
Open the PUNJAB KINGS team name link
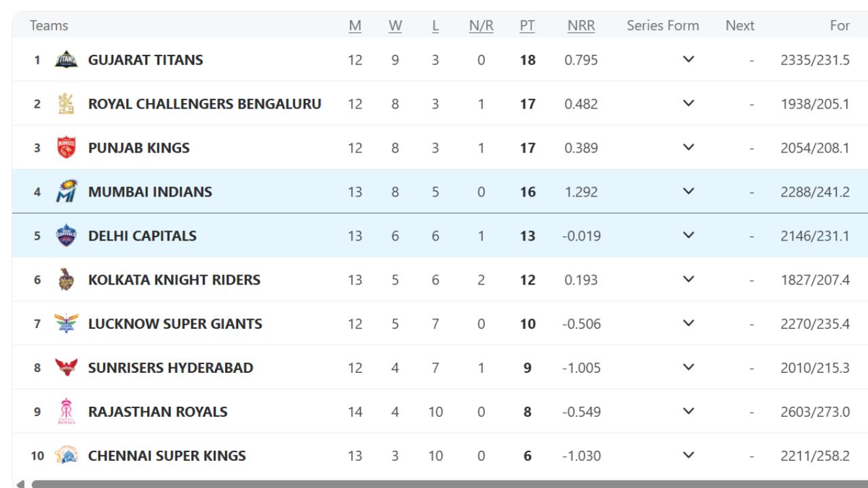(x=139, y=148)
